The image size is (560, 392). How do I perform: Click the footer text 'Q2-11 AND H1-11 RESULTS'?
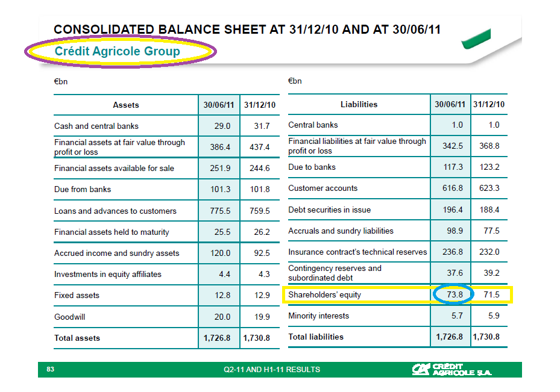(272, 370)
